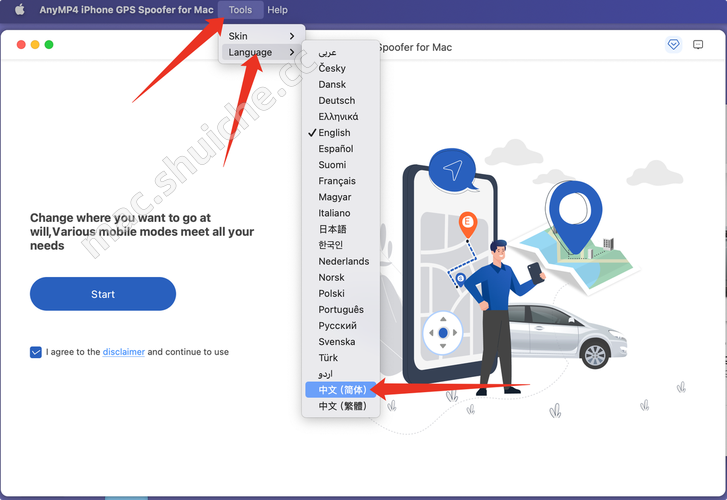Choose Urdu اردو language
727x500 pixels.
(x=341, y=374)
